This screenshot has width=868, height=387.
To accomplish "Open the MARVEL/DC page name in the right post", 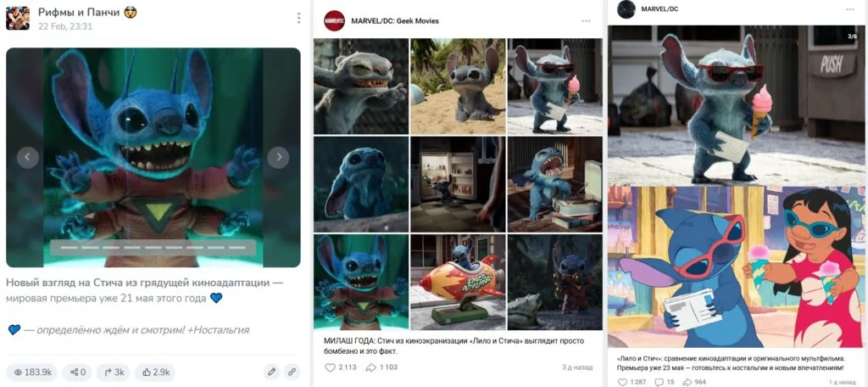I will [659, 8].
